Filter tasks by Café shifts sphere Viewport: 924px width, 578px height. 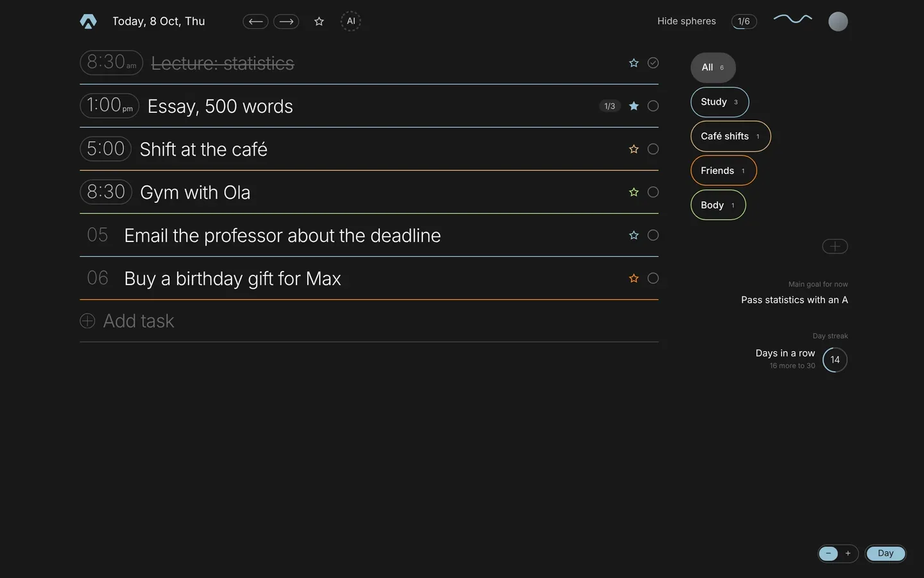click(x=730, y=136)
